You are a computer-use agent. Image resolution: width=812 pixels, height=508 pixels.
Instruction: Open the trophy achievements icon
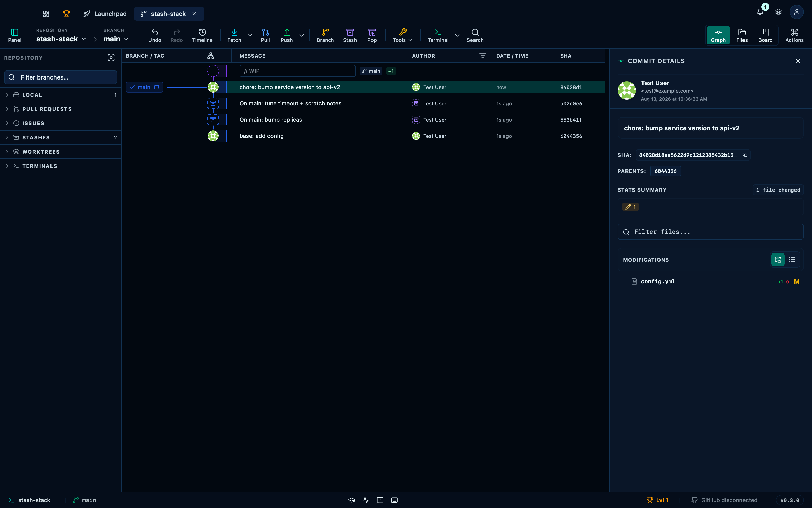(x=66, y=14)
